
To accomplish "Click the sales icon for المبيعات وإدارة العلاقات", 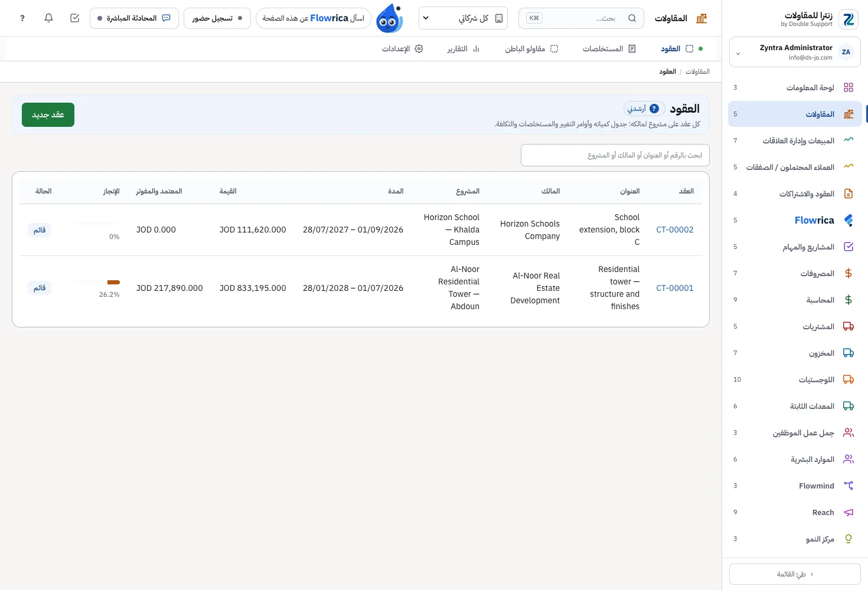I will point(849,140).
